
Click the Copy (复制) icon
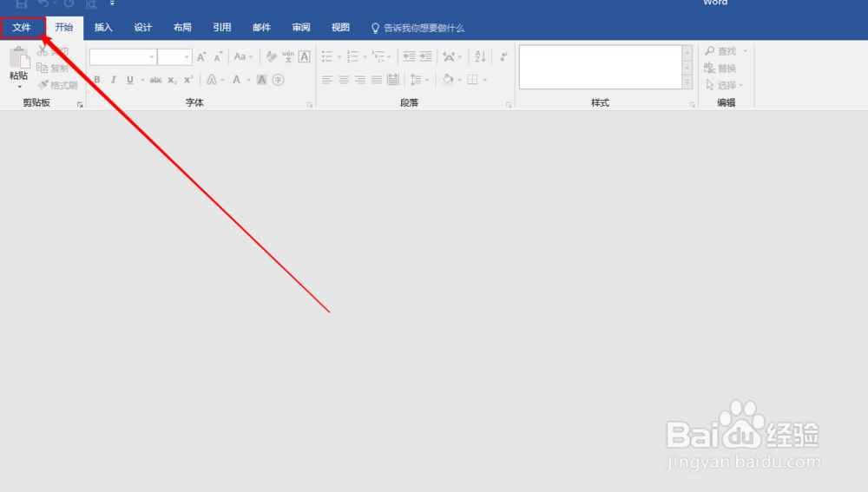[42, 68]
